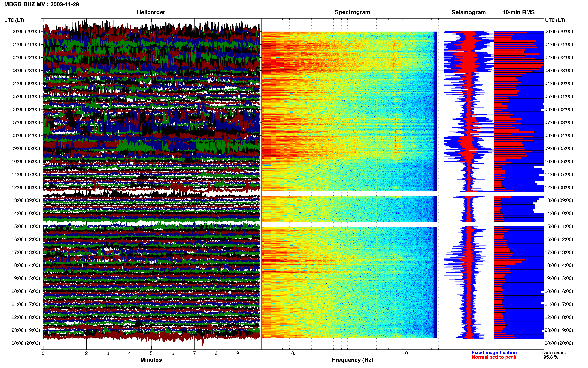
Task: Select the 'Minutes' axis label
Action: click(x=151, y=360)
